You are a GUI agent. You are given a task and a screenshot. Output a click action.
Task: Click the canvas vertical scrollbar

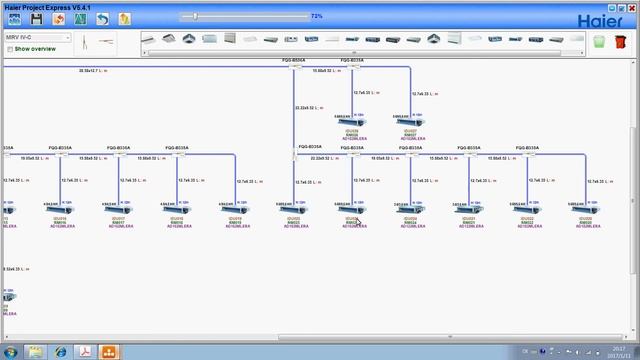click(633, 200)
